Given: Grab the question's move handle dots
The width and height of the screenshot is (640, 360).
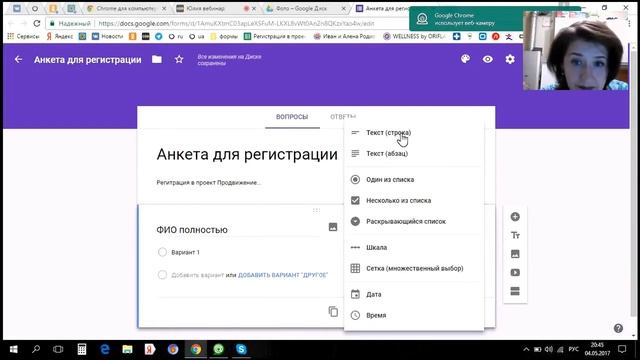Looking at the screenshot, I should [316, 210].
